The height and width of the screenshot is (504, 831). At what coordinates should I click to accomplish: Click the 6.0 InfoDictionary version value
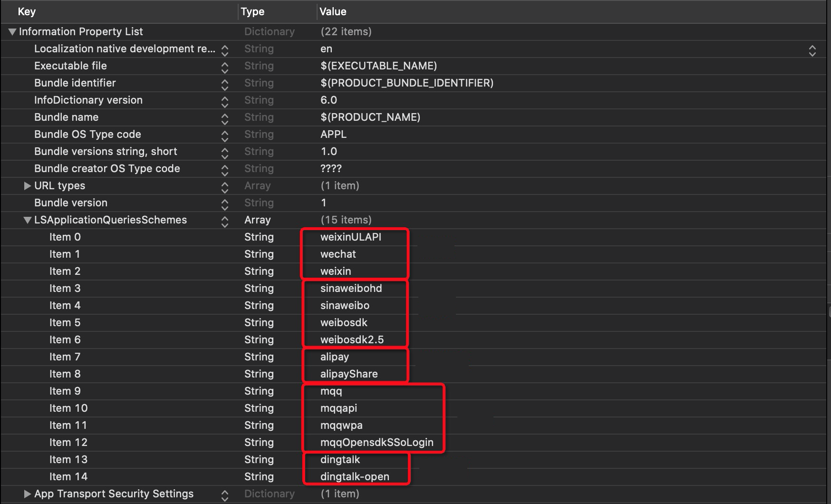329,100
